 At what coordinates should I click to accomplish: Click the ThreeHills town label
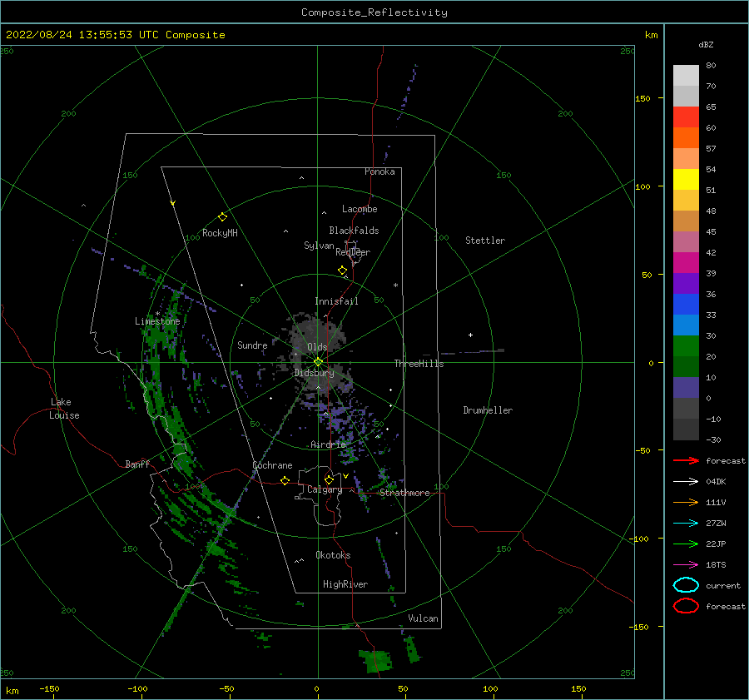pos(419,364)
